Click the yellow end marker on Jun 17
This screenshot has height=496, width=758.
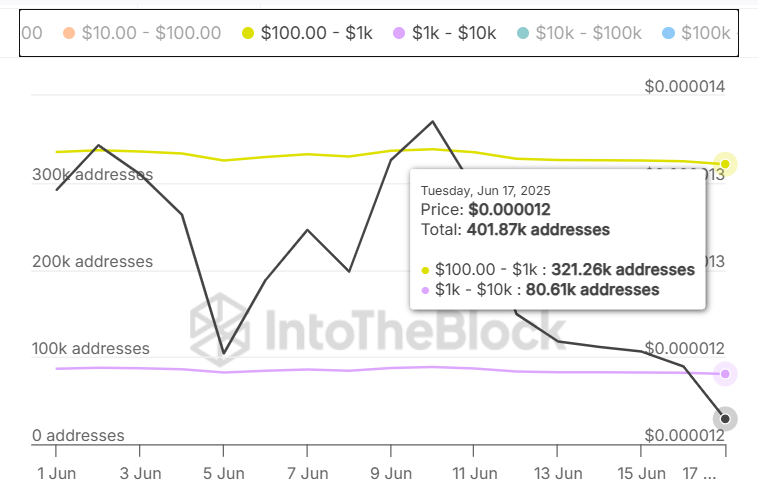click(725, 164)
